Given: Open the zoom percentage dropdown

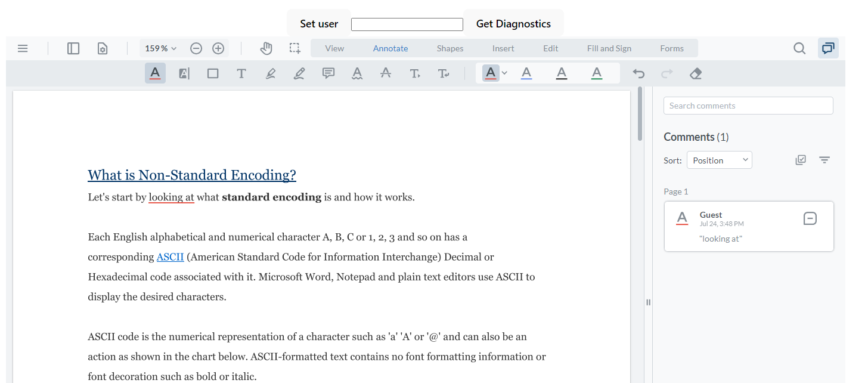Looking at the screenshot, I should (x=160, y=48).
